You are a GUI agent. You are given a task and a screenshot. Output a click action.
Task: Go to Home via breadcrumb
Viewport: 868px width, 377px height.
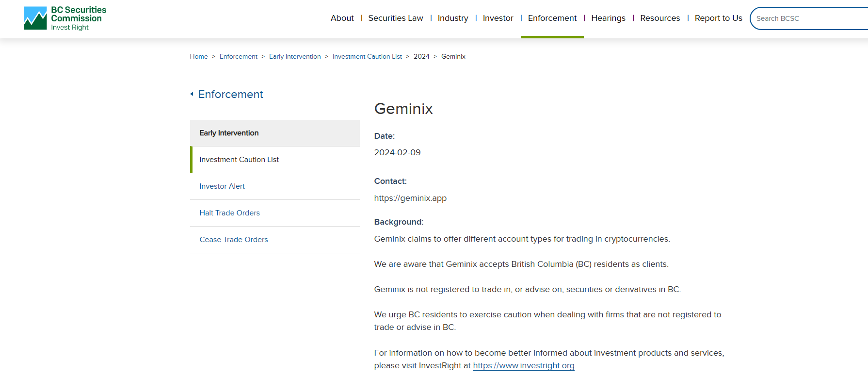click(x=199, y=56)
